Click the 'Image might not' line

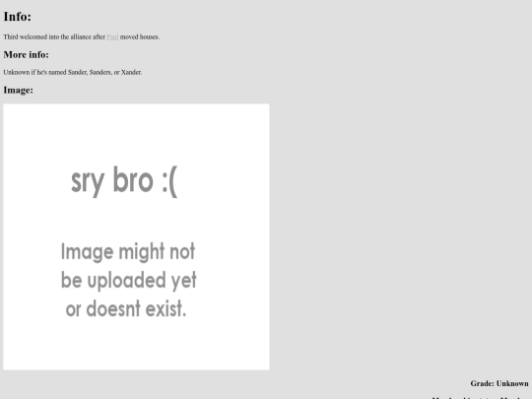pyautogui.click(x=128, y=252)
